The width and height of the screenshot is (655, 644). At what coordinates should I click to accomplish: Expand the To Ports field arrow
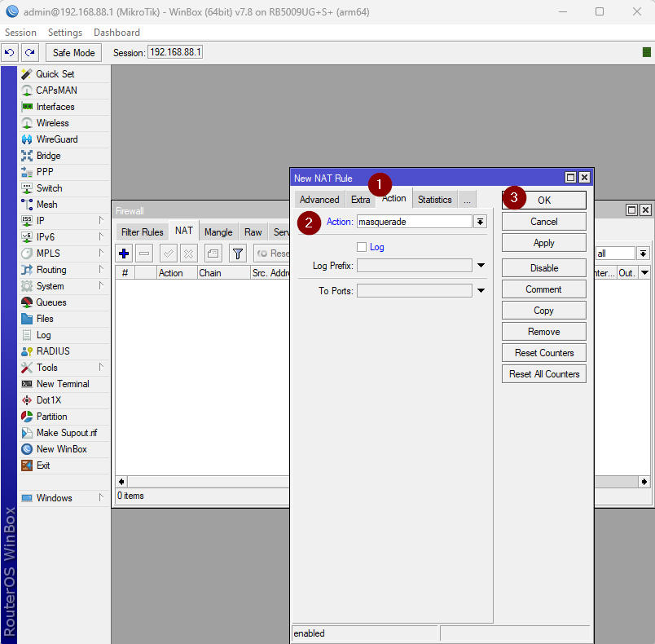pyautogui.click(x=481, y=291)
